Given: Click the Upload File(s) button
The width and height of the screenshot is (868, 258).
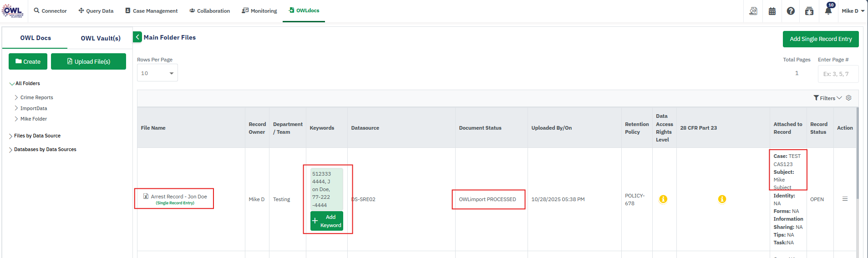Looking at the screenshot, I should (88, 61).
